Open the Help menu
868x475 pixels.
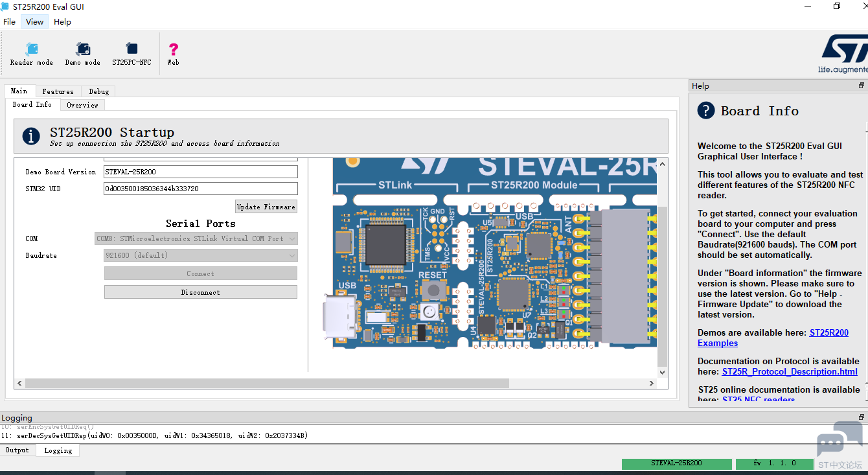[x=62, y=21]
